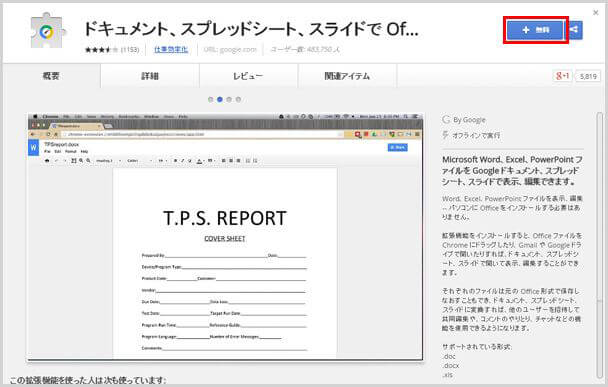Click the star rating with 1153 reviews
The image size is (608, 387).
[112, 50]
